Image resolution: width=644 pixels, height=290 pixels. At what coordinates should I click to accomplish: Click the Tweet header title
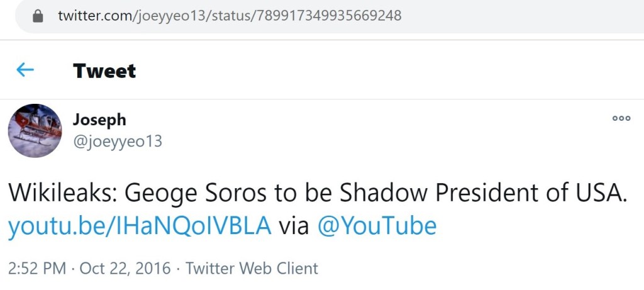(x=104, y=70)
